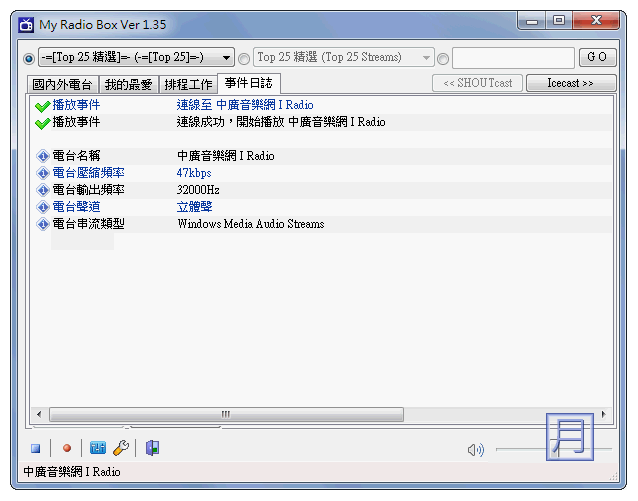Click the info icon beside 電台壓縮頻率
The height and width of the screenshot is (501, 638).
(42, 173)
